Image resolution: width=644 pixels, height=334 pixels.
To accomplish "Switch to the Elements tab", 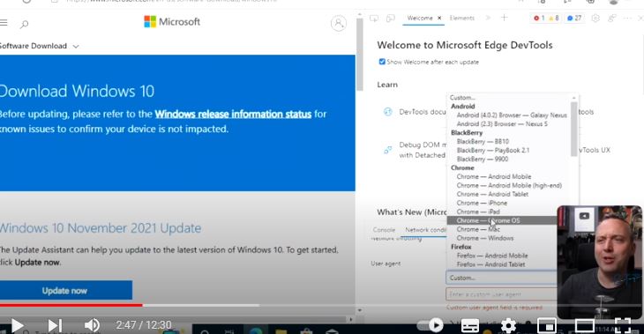I will (x=462, y=18).
